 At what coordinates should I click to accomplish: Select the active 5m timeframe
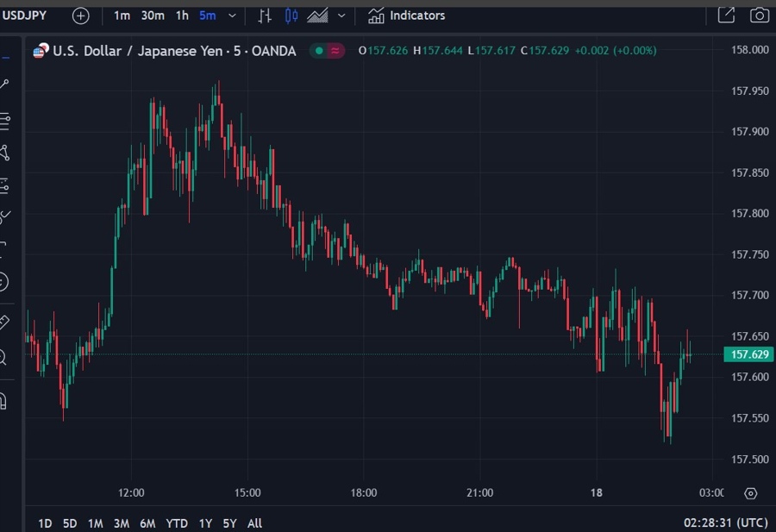point(207,16)
